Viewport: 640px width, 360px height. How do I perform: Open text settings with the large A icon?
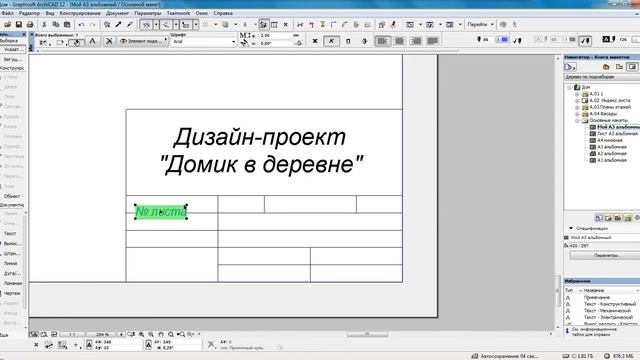point(93,41)
